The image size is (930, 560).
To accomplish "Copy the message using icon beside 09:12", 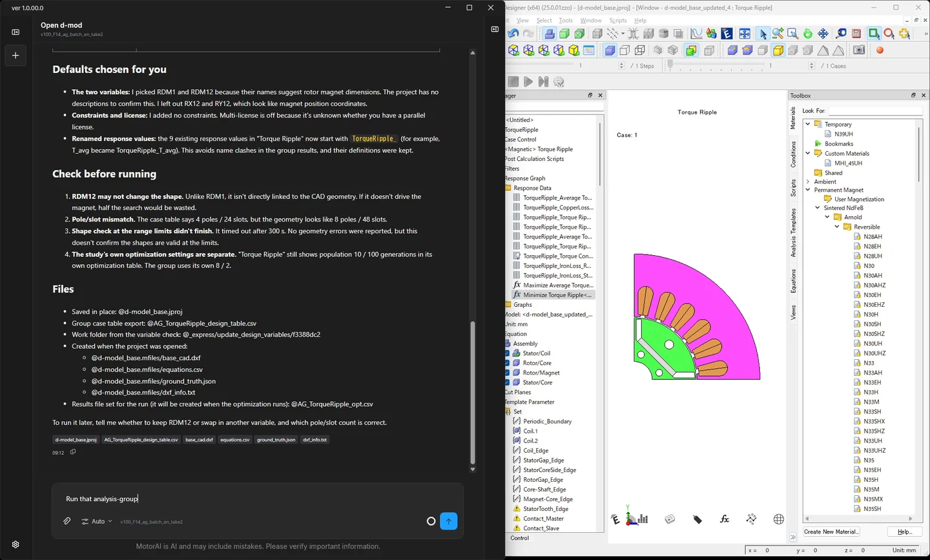I will (73, 452).
